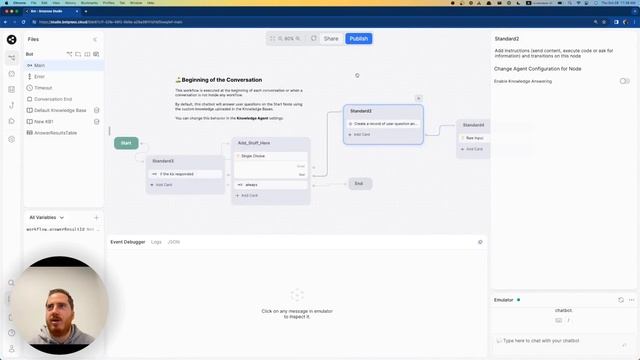This screenshot has height=360, width=640.
Task: Open the Emulator more options menu
Action: point(631,300)
